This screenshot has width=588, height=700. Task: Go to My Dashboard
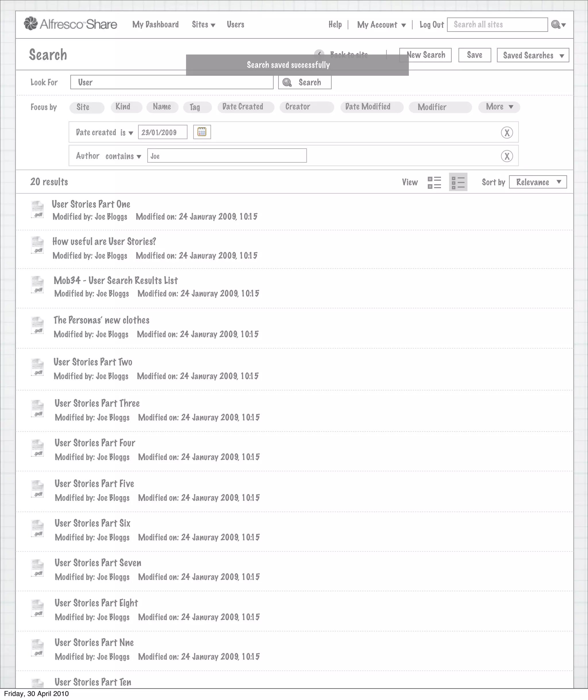click(x=155, y=25)
